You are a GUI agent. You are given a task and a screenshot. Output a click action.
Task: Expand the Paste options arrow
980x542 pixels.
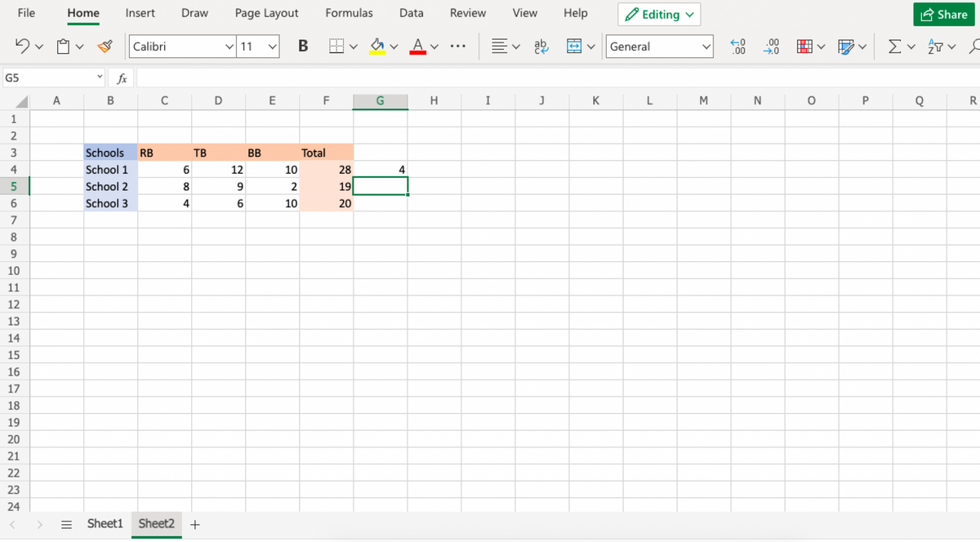coord(78,47)
